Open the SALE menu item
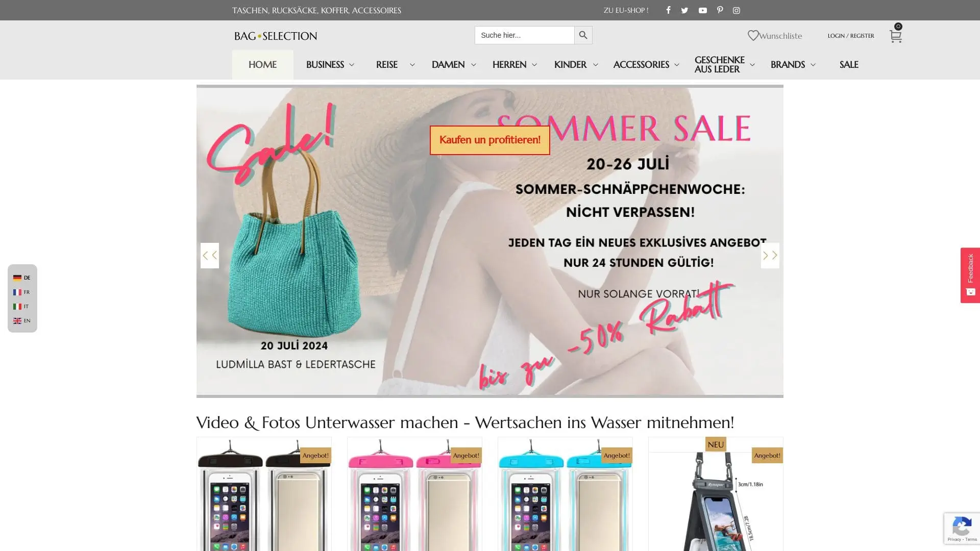Viewport: 980px width, 551px height. coord(849,65)
